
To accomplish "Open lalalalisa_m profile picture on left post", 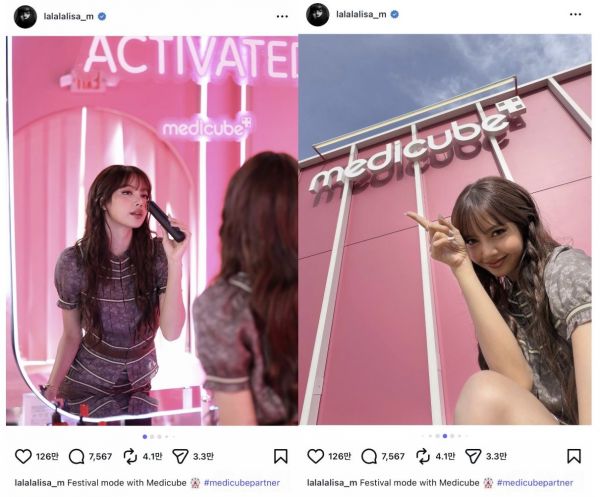I will (x=25, y=17).
